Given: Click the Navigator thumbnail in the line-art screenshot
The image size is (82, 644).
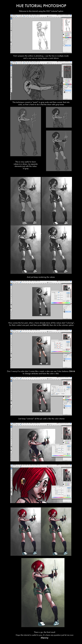Looking at the screenshot, I should click(67, 25).
